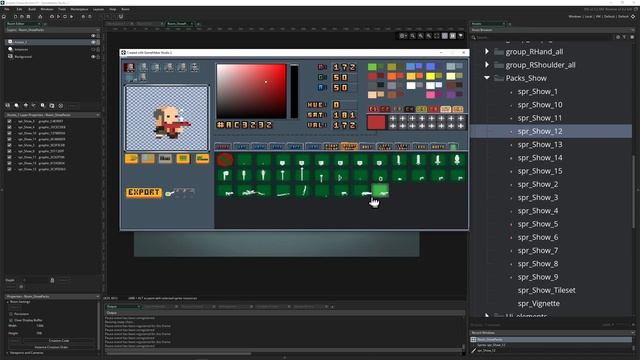Toggle visibility eye of the Background layer
640x360 pixels.
(x=93, y=57)
